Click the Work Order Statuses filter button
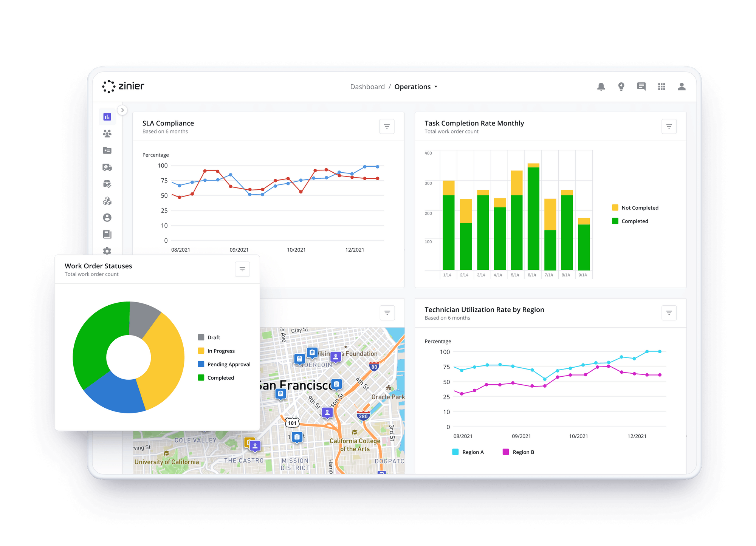The width and height of the screenshot is (756, 546). (242, 269)
